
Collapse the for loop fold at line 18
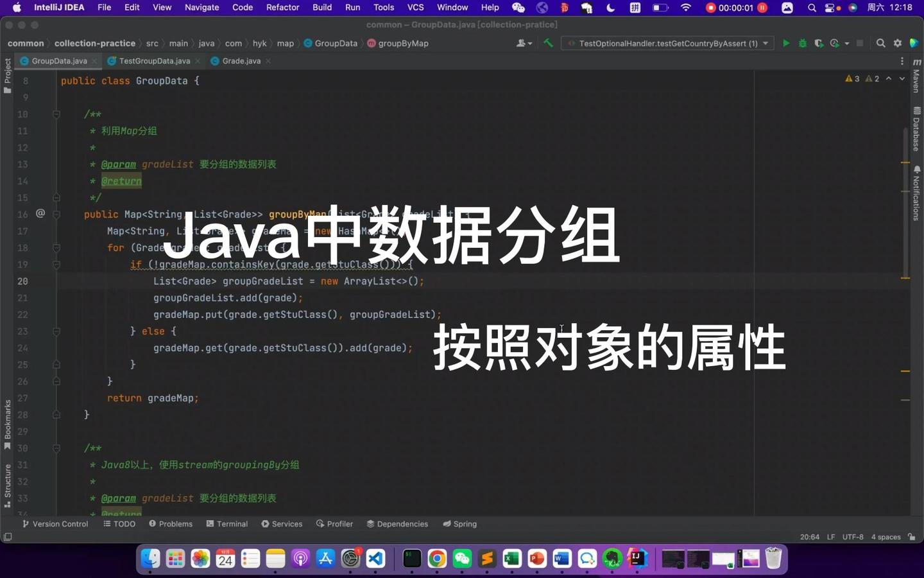click(x=56, y=248)
